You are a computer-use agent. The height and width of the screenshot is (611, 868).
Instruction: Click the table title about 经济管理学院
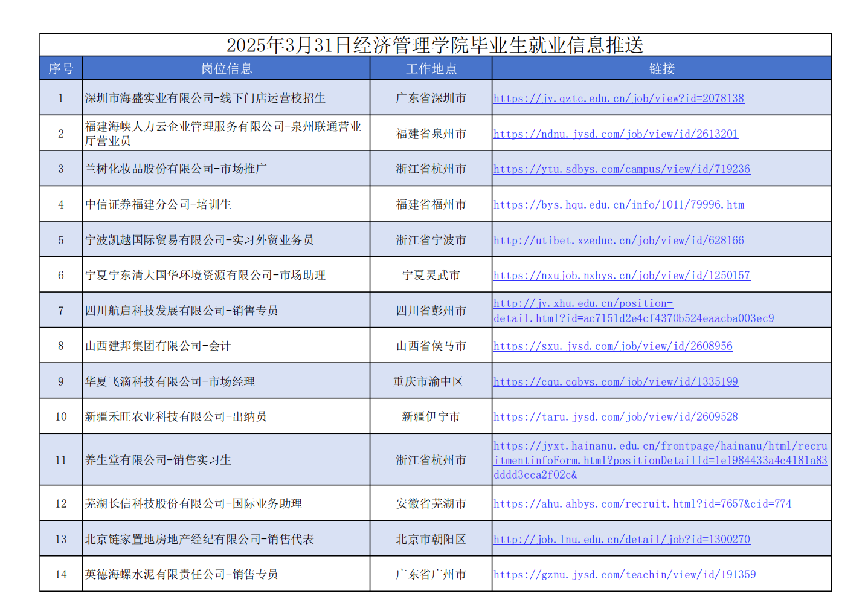point(435,45)
